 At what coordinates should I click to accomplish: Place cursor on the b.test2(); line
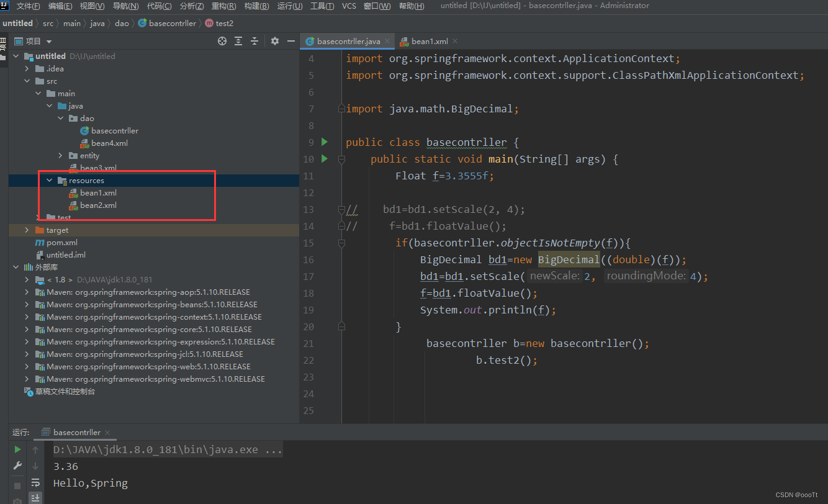click(506, 360)
